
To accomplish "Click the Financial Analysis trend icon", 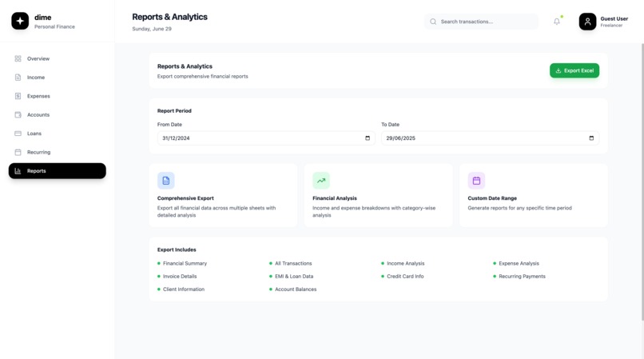I will click(x=321, y=181).
